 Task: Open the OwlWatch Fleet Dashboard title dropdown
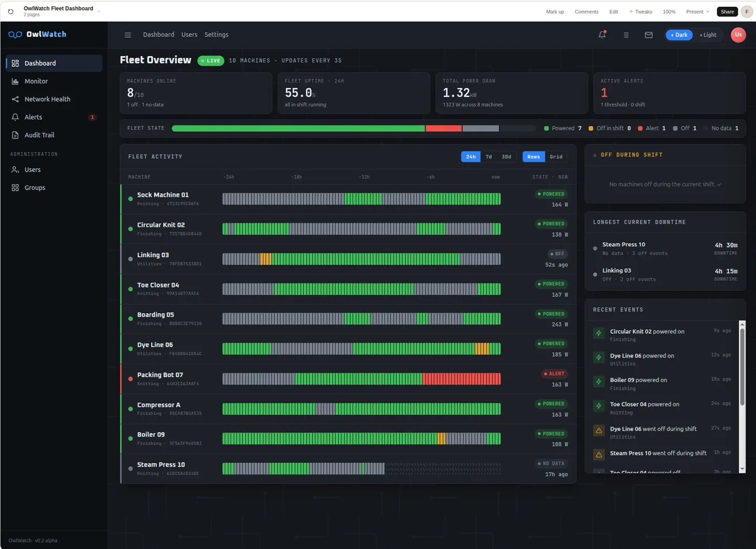click(99, 11)
